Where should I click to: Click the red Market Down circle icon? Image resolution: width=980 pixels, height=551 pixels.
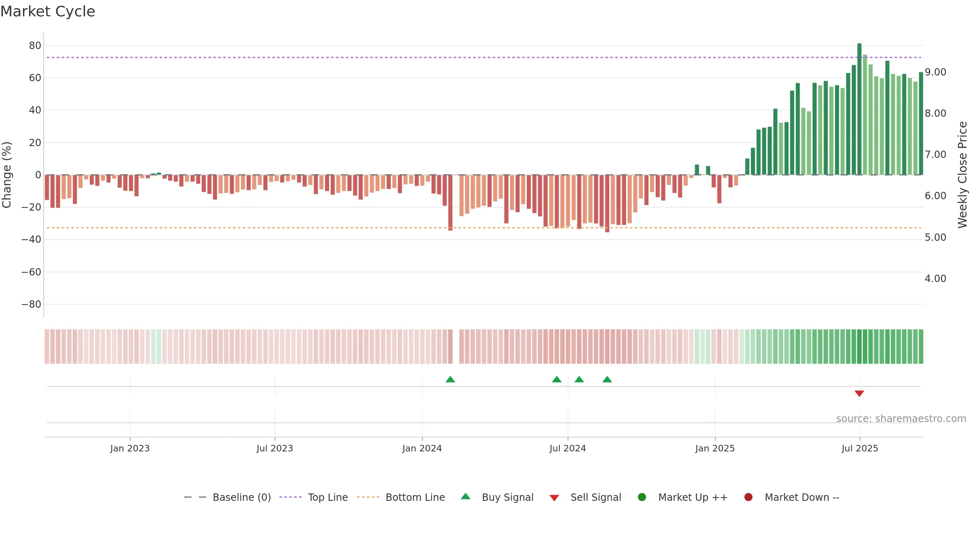[x=748, y=497]
